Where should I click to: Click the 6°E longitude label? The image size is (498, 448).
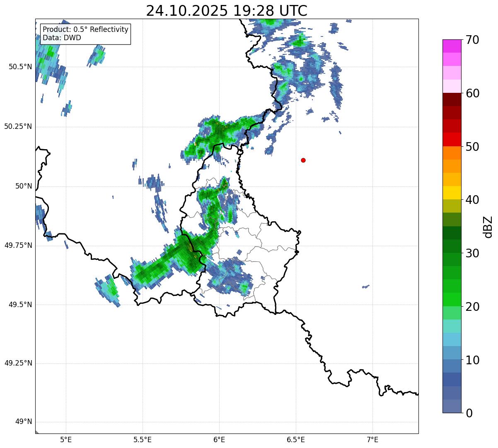220,440
